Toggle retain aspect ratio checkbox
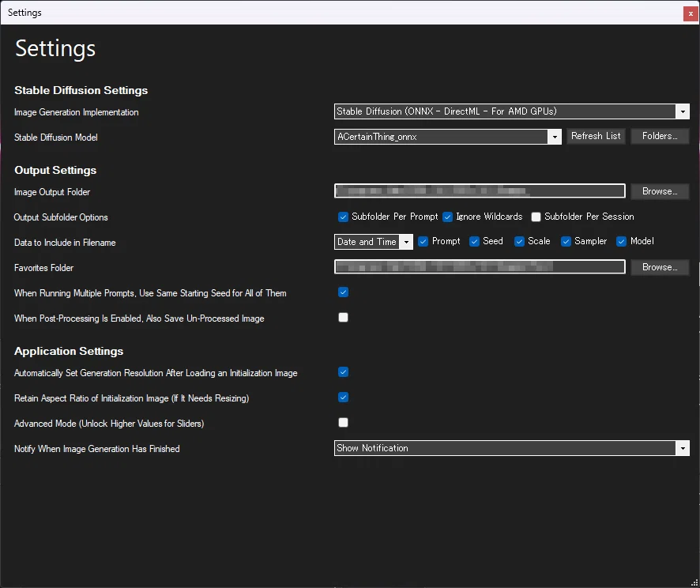This screenshot has width=700, height=588. (x=343, y=398)
